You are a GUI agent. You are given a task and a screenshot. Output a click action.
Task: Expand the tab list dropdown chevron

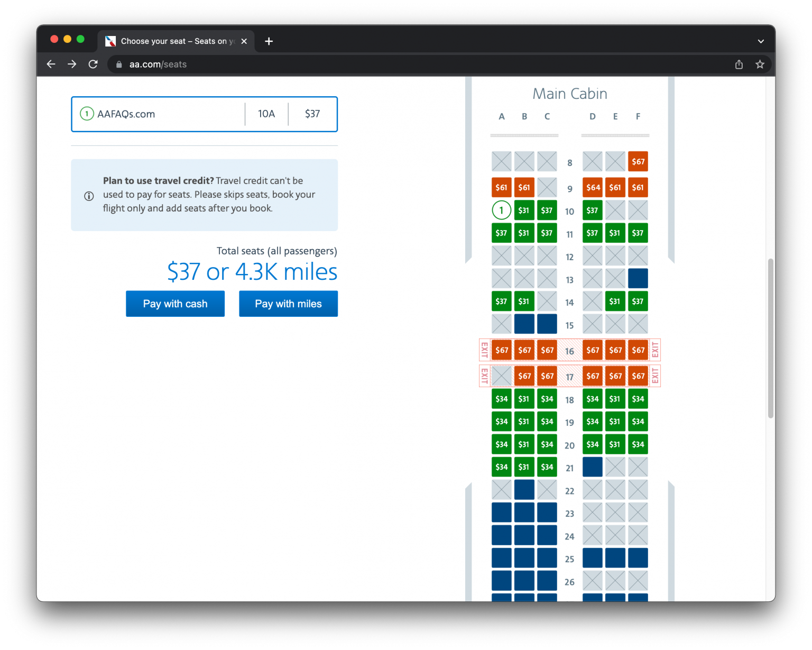[x=761, y=41]
